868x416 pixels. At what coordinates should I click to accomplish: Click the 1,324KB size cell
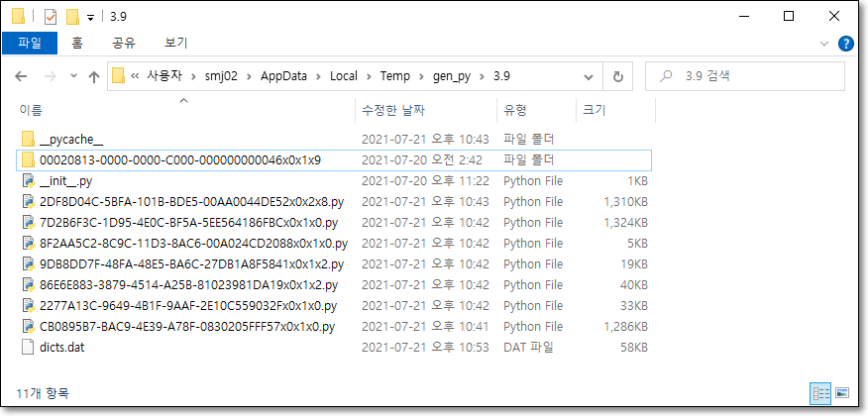click(x=625, y=223)
